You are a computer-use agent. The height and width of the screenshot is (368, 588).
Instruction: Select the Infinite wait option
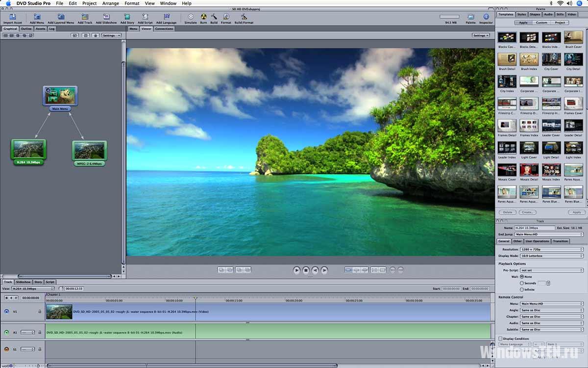click(x=522, y=289)
